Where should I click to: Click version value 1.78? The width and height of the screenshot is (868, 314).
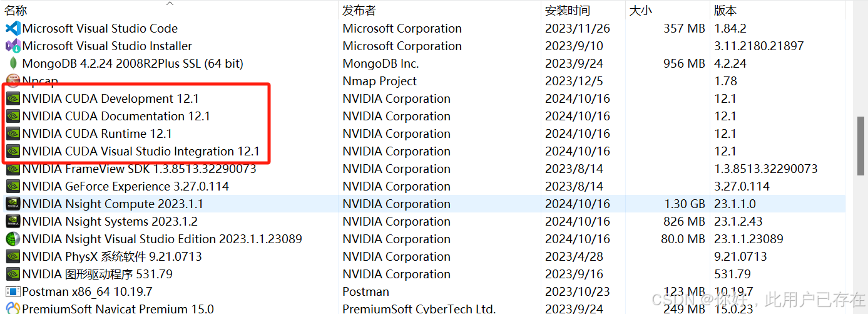point(725,81)
